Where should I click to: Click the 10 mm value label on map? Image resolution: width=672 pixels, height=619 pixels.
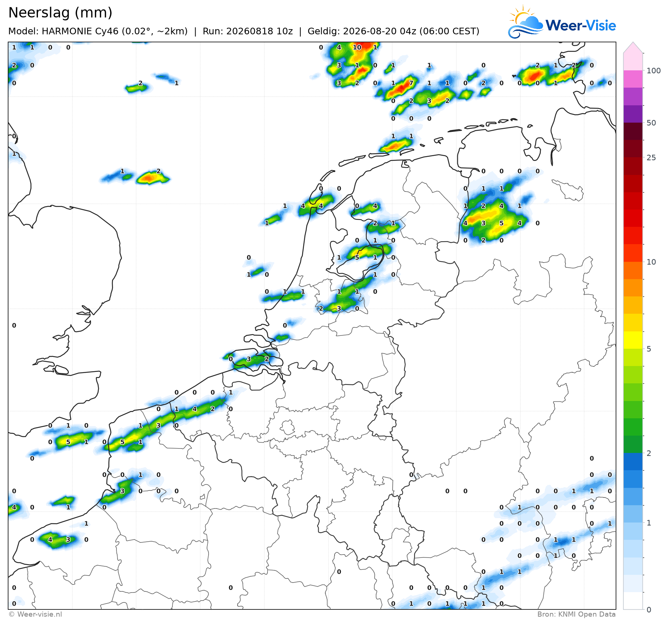pos(357,47)
